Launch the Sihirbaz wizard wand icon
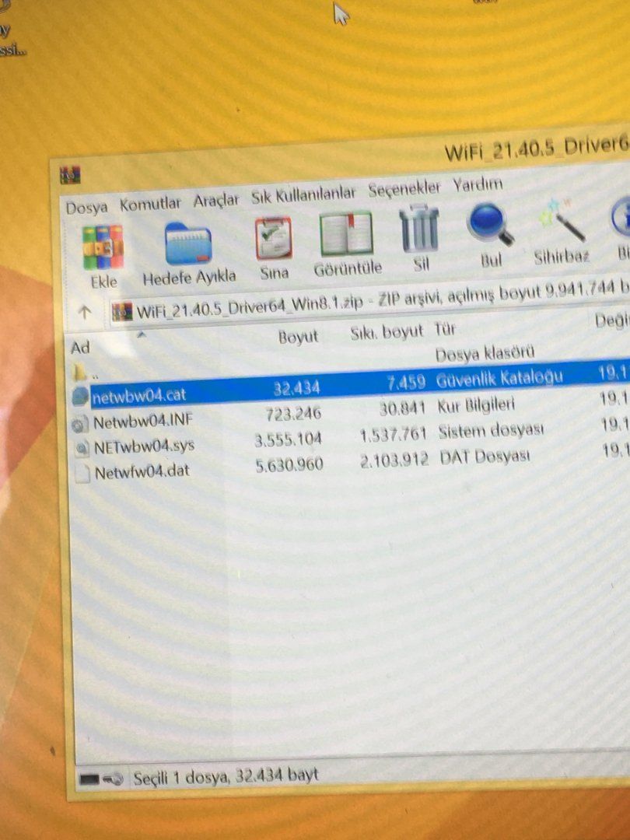Screen dimensions: 630x840 pos(562,220)
